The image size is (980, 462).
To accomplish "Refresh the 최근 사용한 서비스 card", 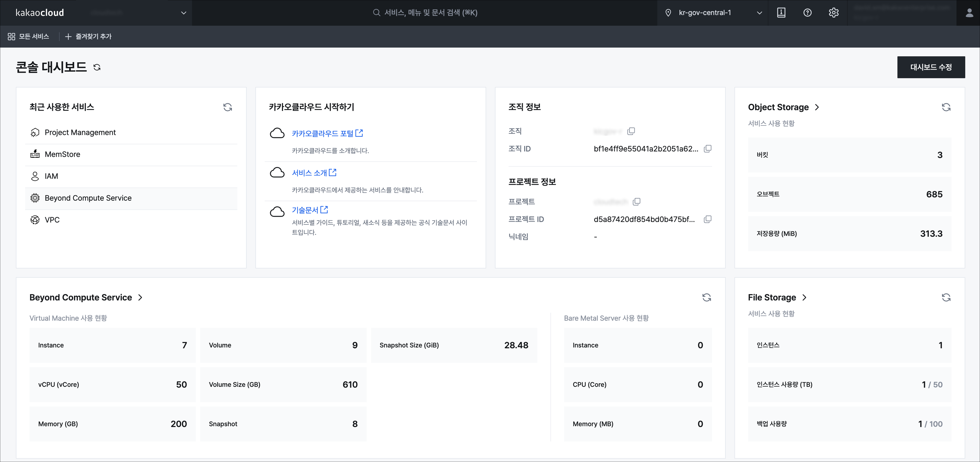I will tap(227, 107).
